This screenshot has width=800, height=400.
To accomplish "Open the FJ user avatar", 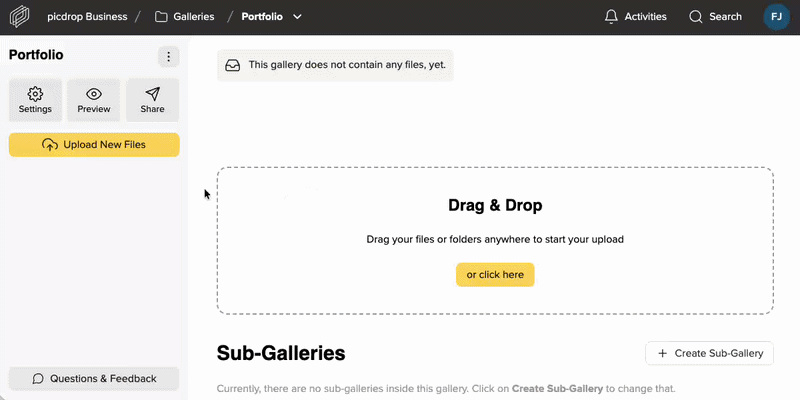I will (776, 17).
